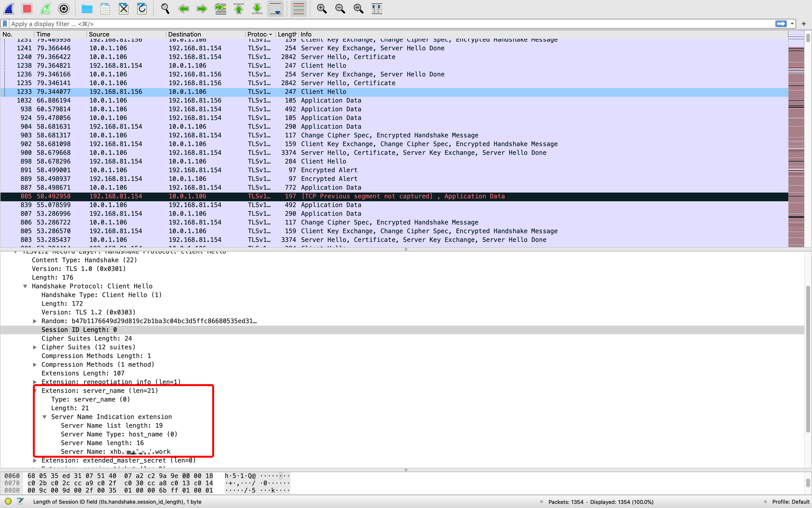Jump to first packet icon
Viewport: 812px width, 508px height.
[x=239, y=9]
